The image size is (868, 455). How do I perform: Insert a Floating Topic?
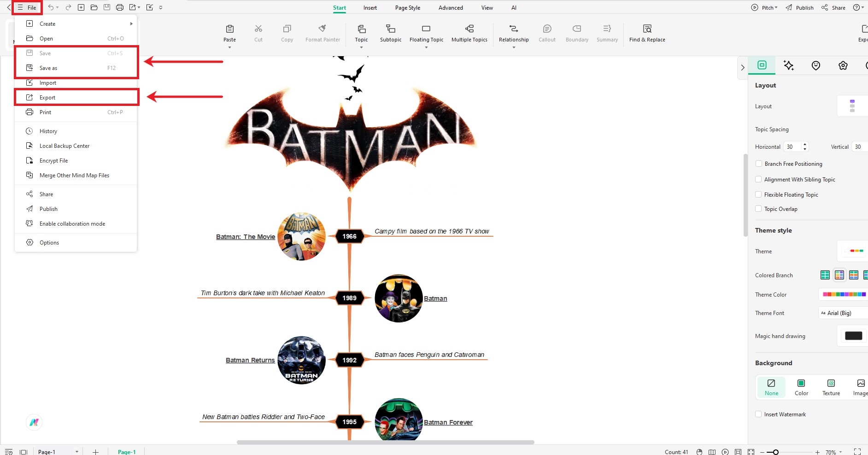426,34
